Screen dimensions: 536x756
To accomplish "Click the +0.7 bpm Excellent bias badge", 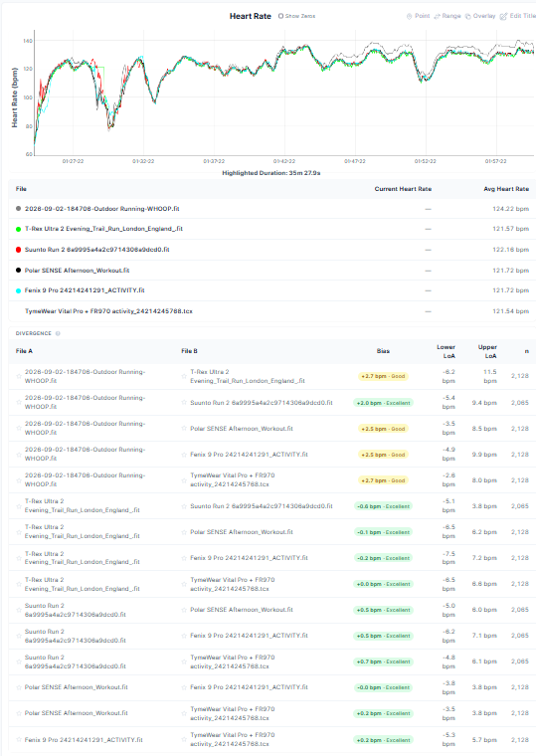I will [383, 661].
